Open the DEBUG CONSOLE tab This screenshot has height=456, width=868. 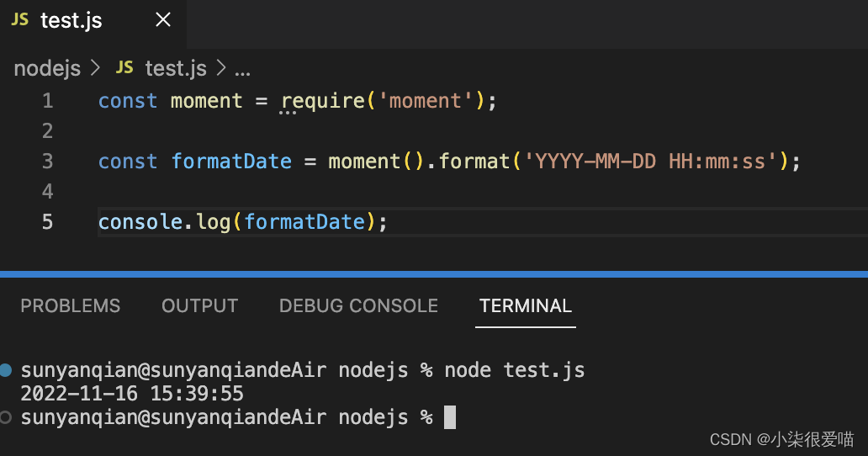(358, 306)
